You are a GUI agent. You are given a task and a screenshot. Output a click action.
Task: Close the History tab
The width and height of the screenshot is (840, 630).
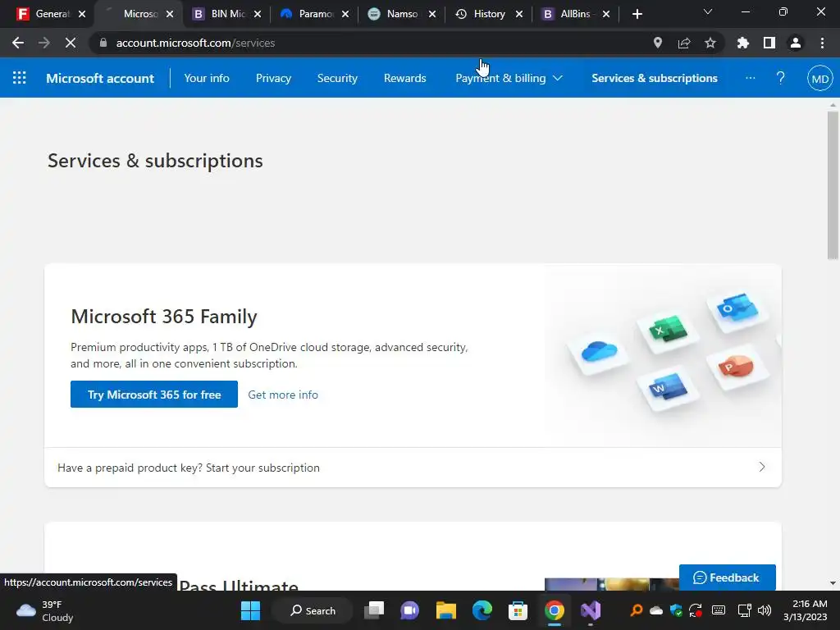[519, 14]
